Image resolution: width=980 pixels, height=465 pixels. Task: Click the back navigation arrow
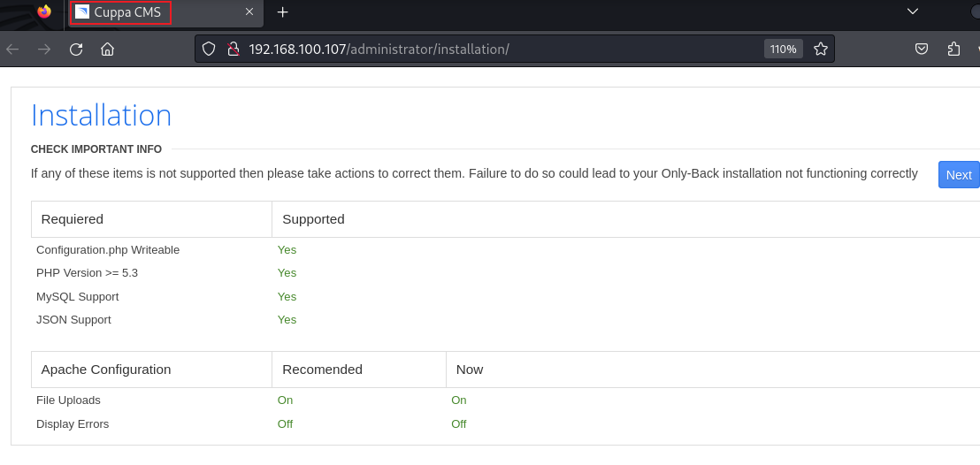(x=12, y=50)
